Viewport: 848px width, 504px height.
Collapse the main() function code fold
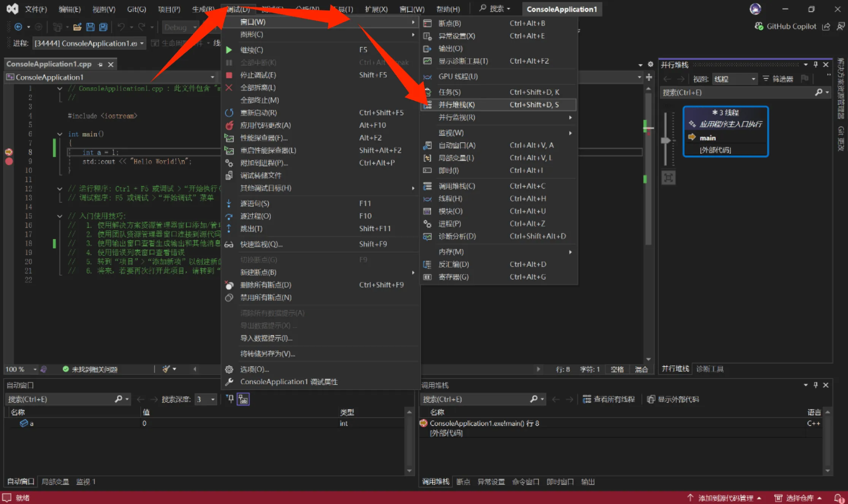[x=60, y=134]
